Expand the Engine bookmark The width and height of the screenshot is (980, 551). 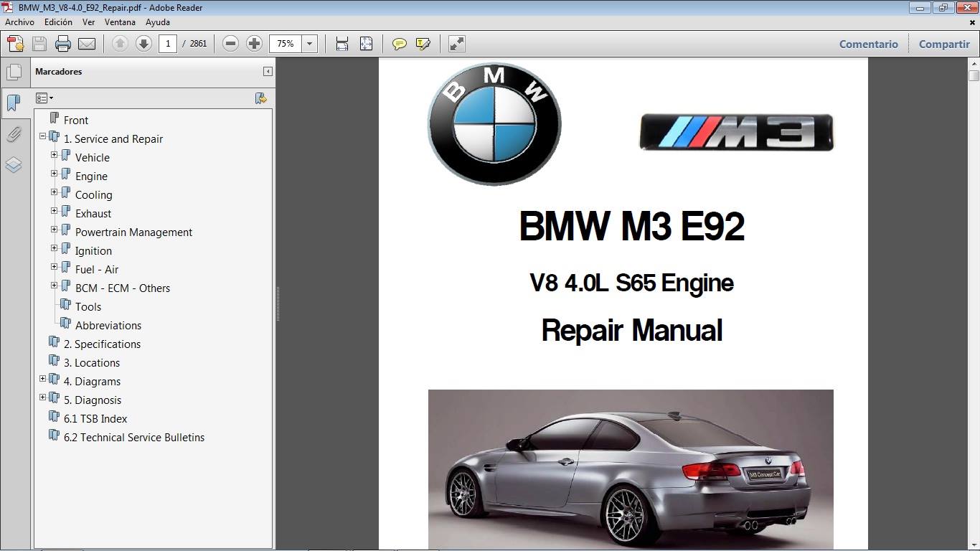tap(55, 173)
